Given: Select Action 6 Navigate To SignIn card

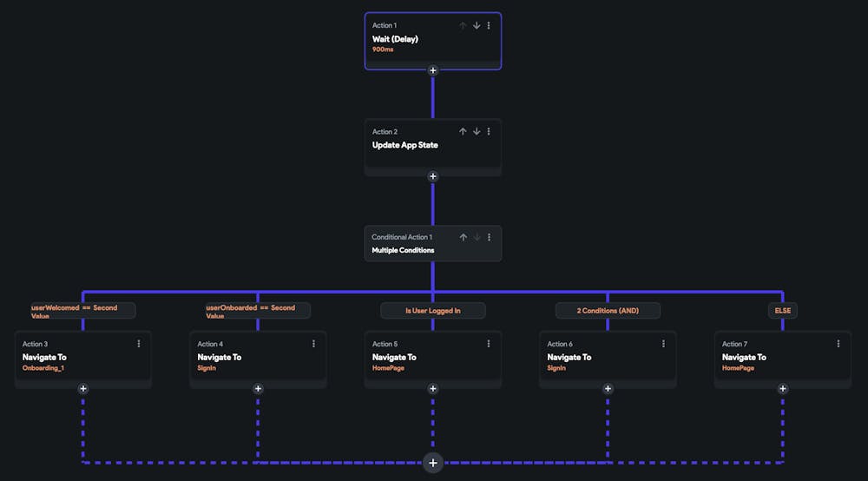Looking at the screenshot, I should [x=608, y=358].
